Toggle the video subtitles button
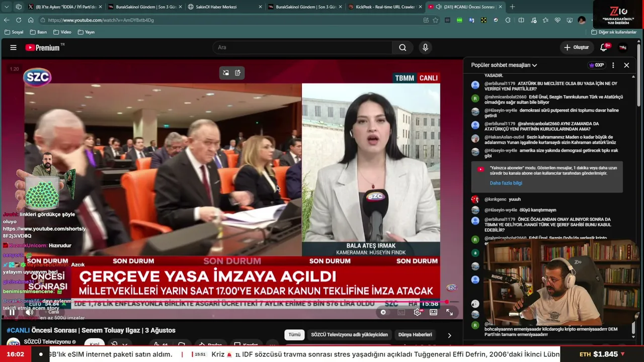The image size is (644, 362). pos(401,312)
